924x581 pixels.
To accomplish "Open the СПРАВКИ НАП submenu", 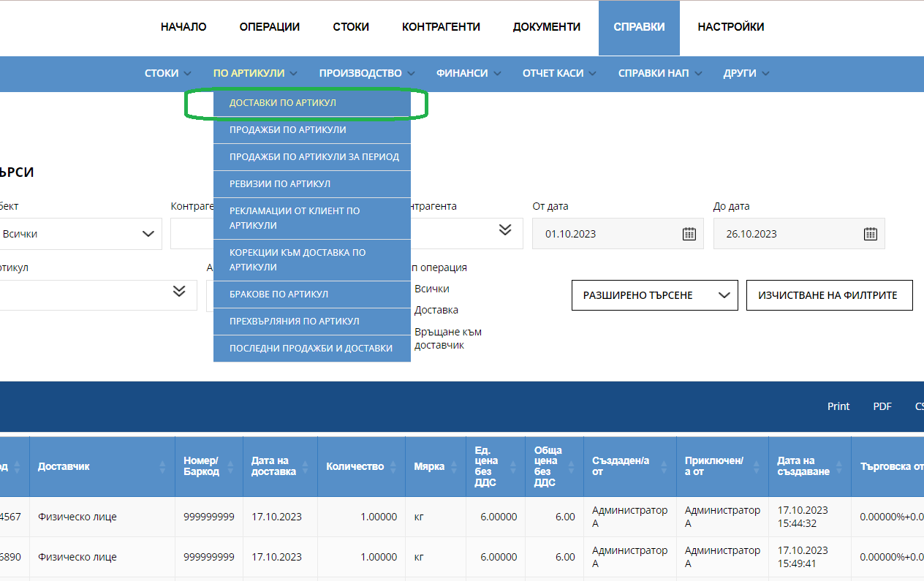I will click(x=660, y=73).
